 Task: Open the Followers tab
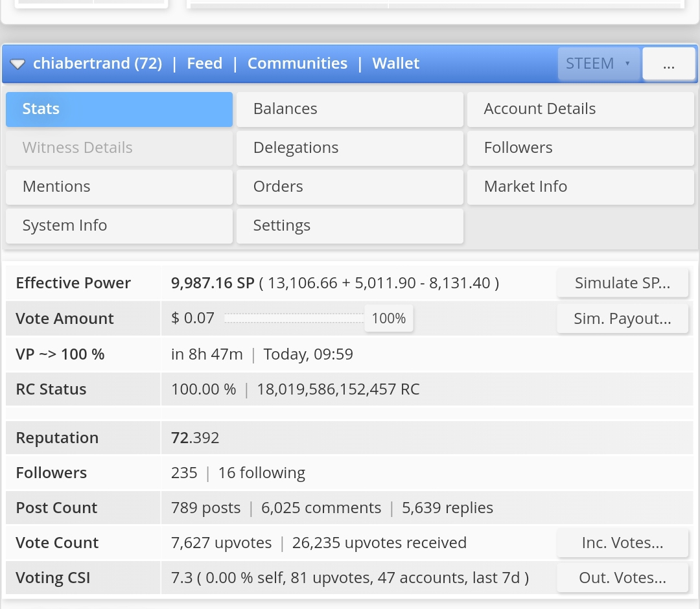pyautogui.click(x=580, y=148)
